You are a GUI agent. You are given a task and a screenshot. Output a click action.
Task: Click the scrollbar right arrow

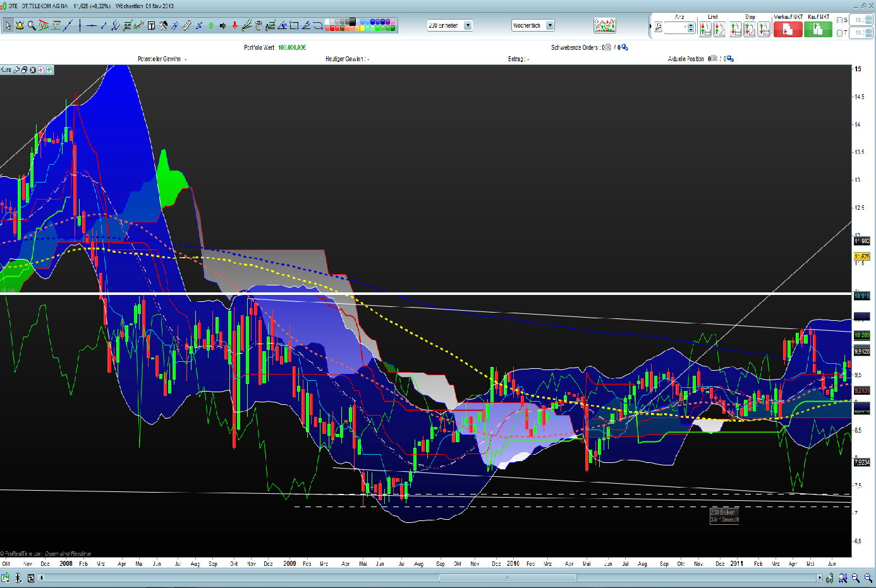(820, 578)
